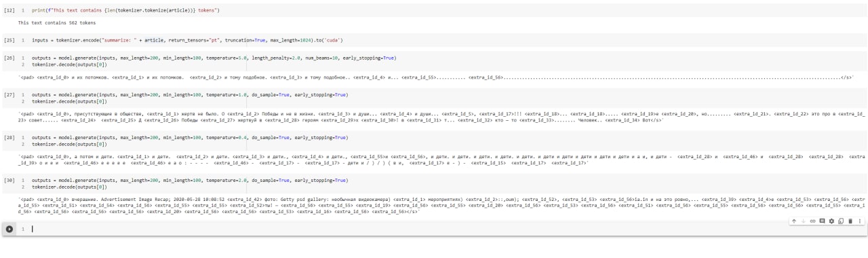The image size is (868, 258).
Task: Copy link to cell icon
Action: pos(812,221)
